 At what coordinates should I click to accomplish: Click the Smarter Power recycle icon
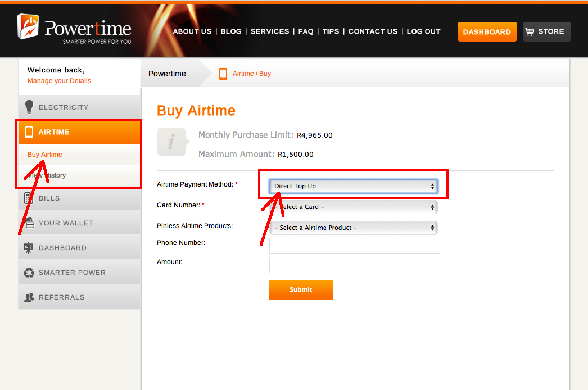[29, 273]
